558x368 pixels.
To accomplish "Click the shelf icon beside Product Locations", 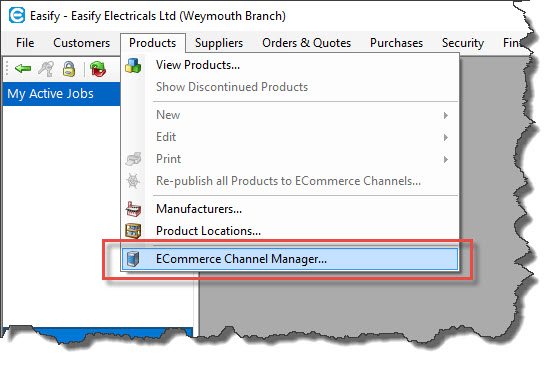I will coord(133,231).
